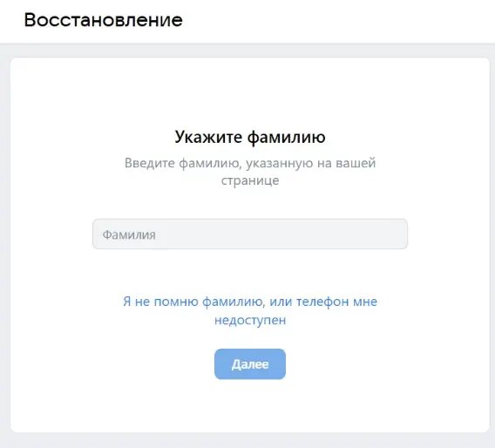Select the 'телефон мне' part of the link
This screenshot has height=448, width=495.
coord(336,302)
